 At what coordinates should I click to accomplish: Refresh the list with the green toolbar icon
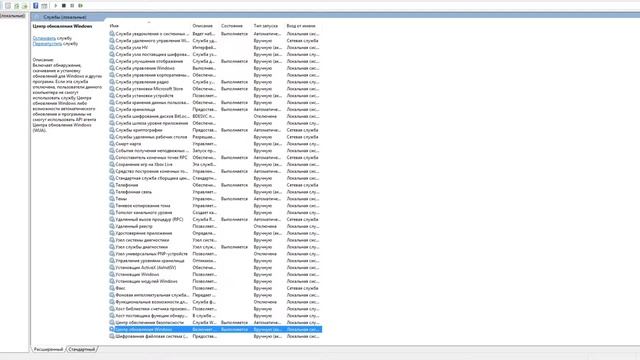[16, 6]
